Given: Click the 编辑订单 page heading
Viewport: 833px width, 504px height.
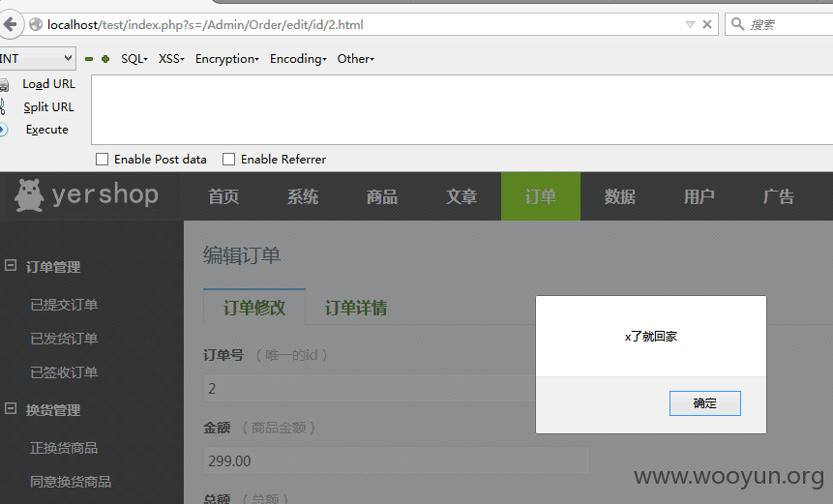Looking at the screenshot, I should [242, 255].
